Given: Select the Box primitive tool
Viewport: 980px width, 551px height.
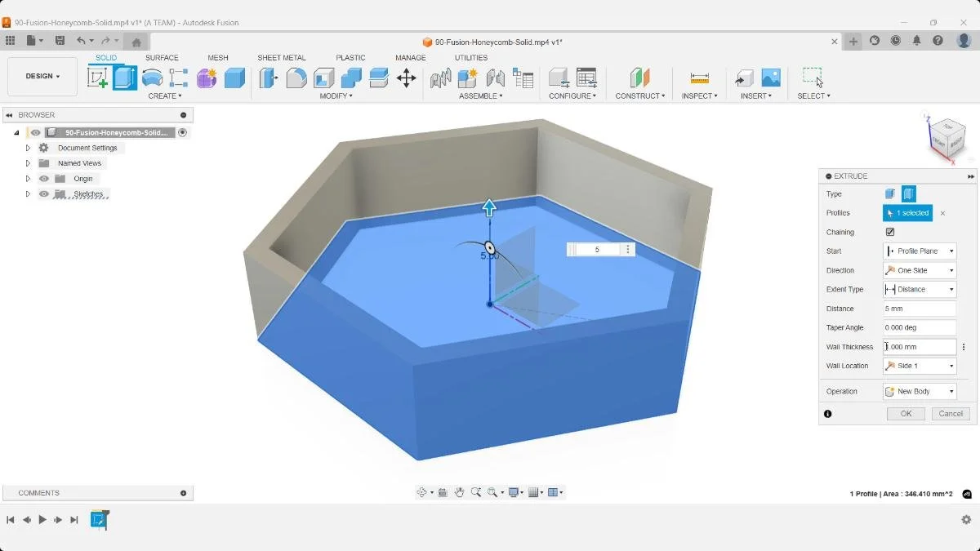Looking at the screenshot, I should tap(234, 78).
